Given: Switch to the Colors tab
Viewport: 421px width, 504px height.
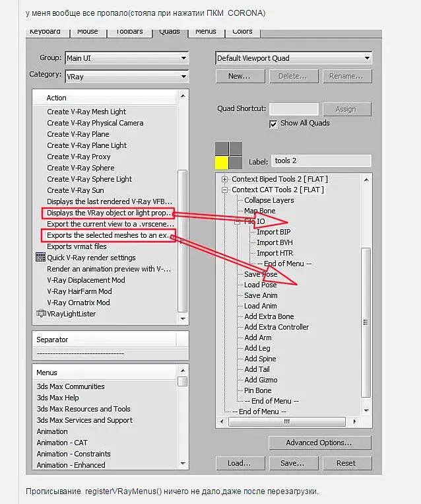Looking at the screenshot, I should point(242,33).
